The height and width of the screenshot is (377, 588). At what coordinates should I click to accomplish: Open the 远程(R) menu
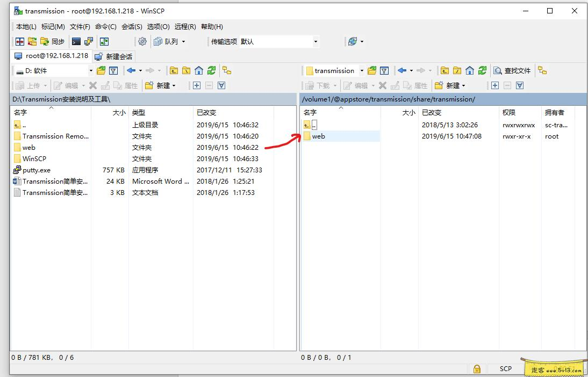click(185, 26)
